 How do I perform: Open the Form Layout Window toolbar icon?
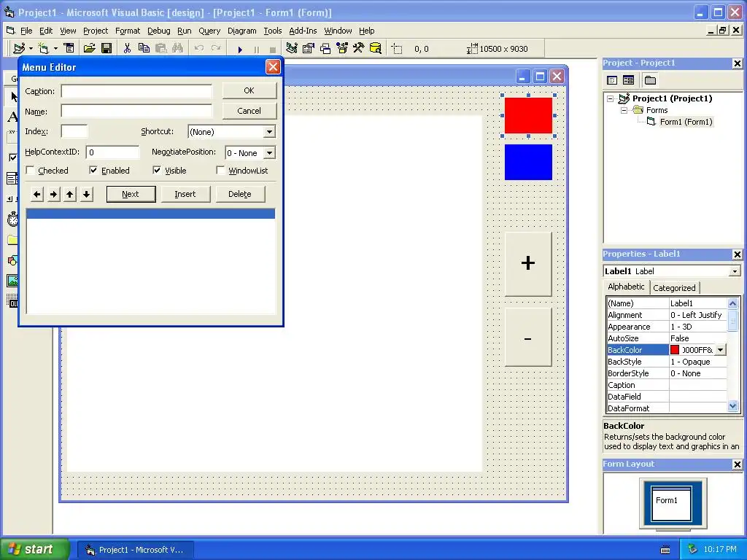tap(325, 49)
